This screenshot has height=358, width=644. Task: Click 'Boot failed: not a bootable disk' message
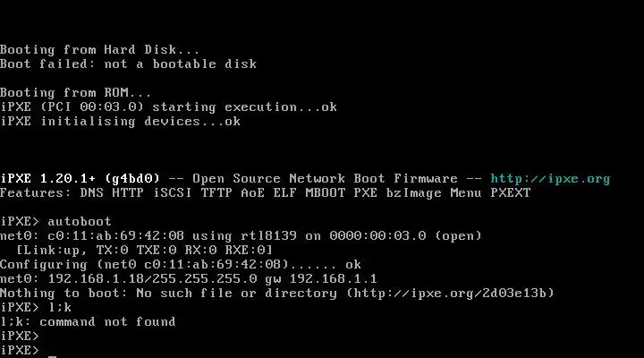point(128,64)
